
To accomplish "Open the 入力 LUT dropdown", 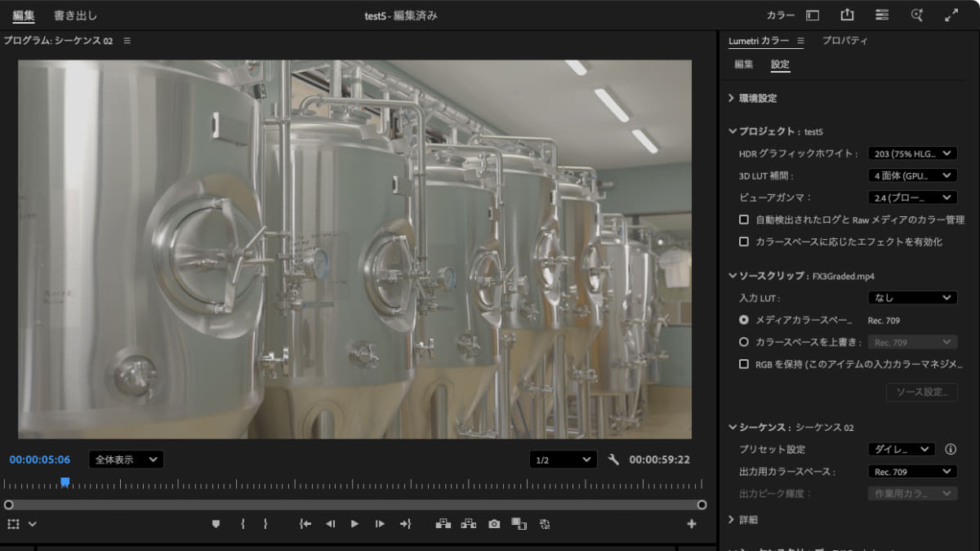I will (911, 297).
